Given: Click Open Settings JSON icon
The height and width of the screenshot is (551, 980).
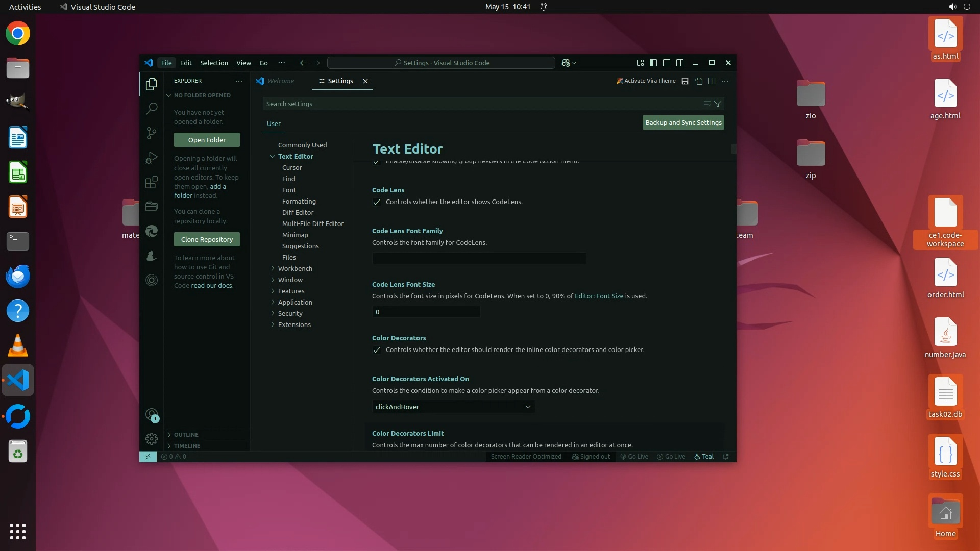Looking at the screenshot, I should [699, 81].
